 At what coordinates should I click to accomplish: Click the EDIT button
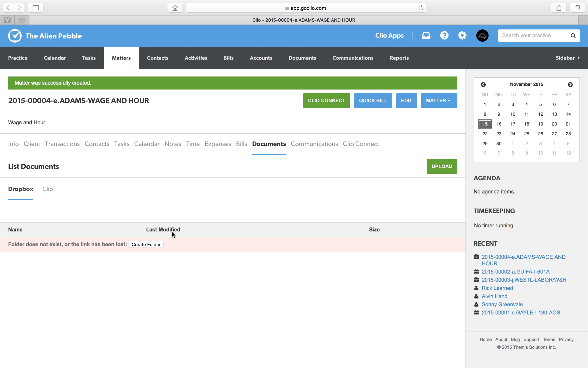[406, 101]
